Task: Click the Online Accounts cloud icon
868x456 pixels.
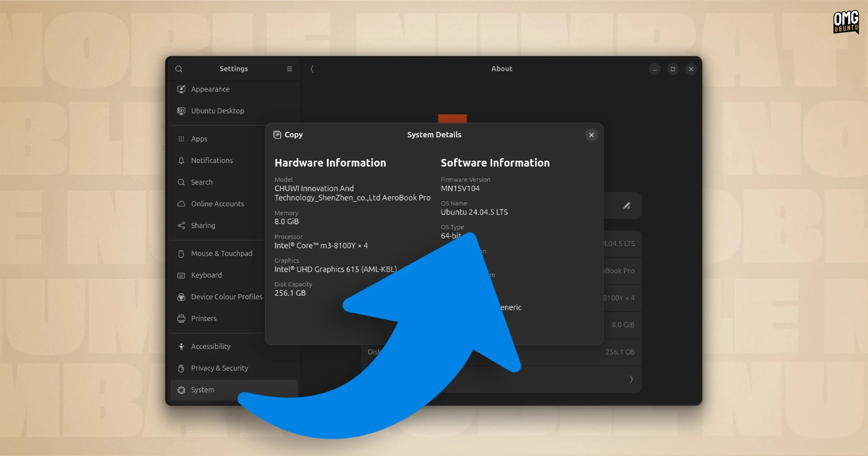Action: point(181,204)
